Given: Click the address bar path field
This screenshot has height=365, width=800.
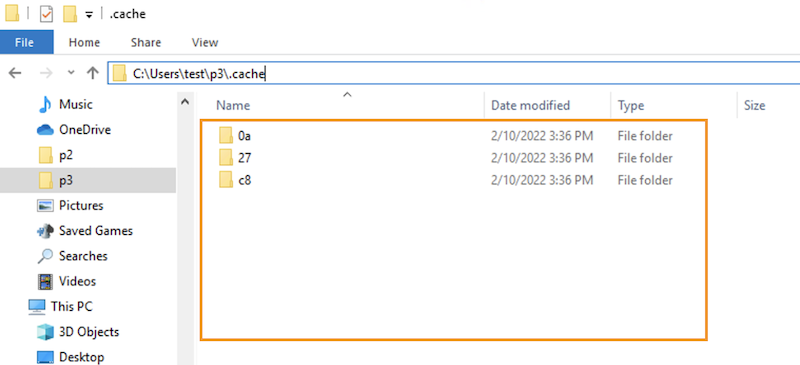Looking at the screenshot, I should point(454,74).
